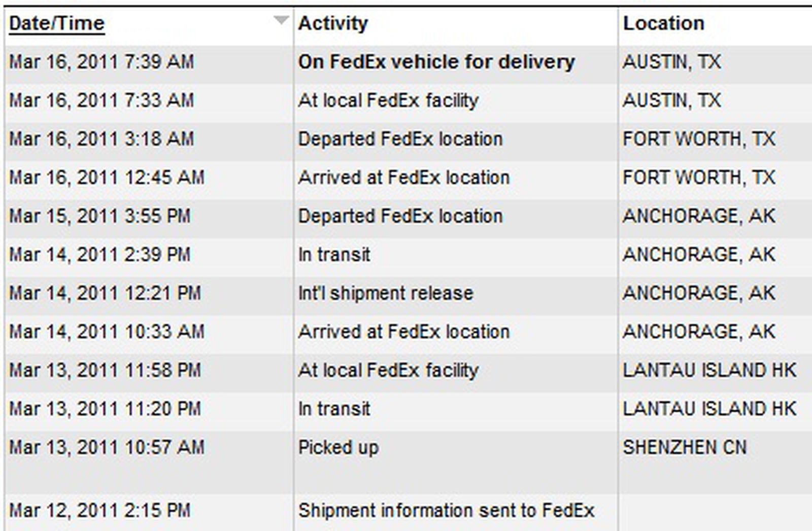Click the 'Picked up' Shenzhen row
812x531 pixels.
click(339, 447)
